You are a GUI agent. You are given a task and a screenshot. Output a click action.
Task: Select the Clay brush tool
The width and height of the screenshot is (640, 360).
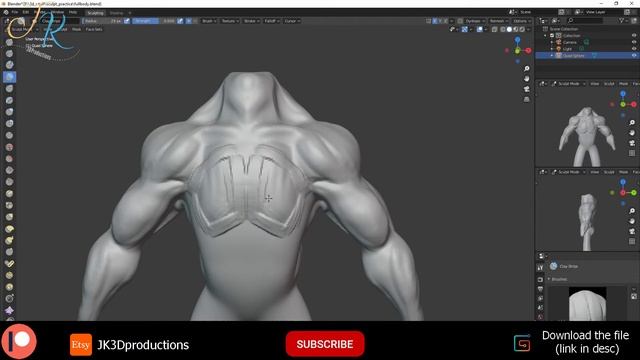(9, 65)
